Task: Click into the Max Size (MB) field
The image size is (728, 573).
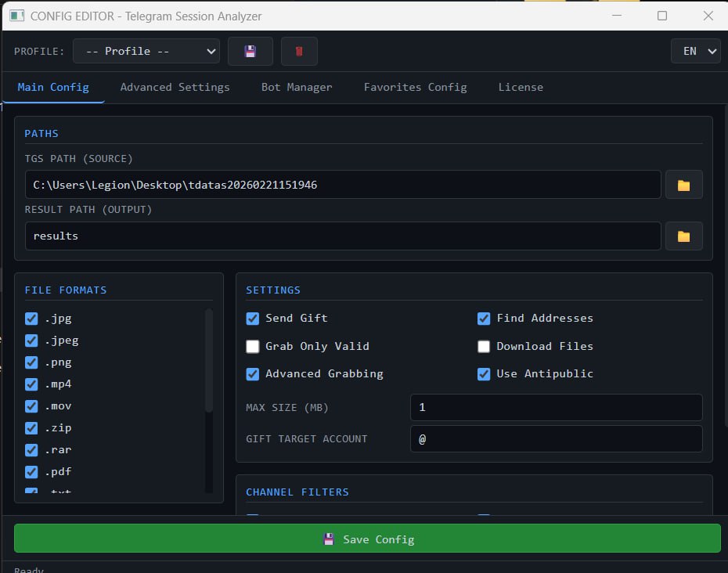Action: pos(556,408)
